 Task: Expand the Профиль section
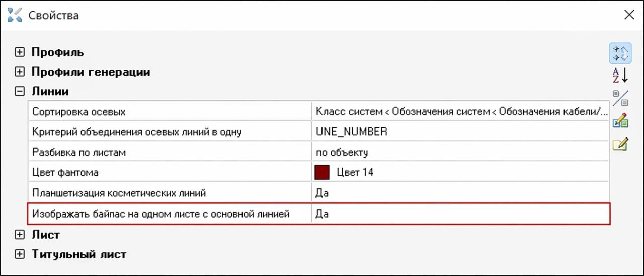tap(19, 52)
